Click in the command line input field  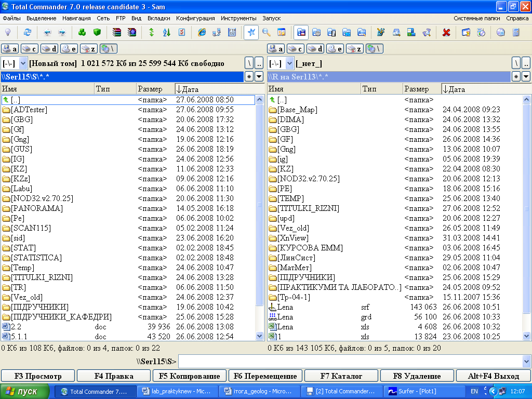click(x=351, y=362)
